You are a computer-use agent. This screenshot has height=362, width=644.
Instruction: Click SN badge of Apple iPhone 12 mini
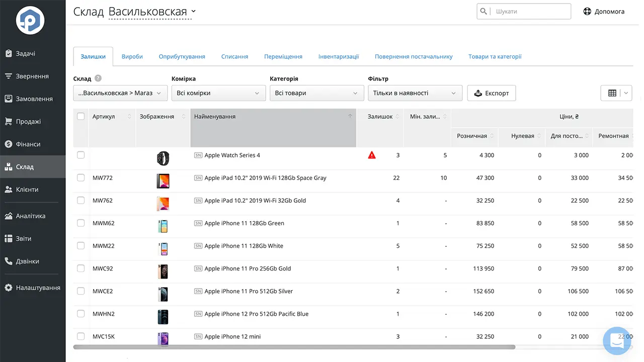click(198, 336)
